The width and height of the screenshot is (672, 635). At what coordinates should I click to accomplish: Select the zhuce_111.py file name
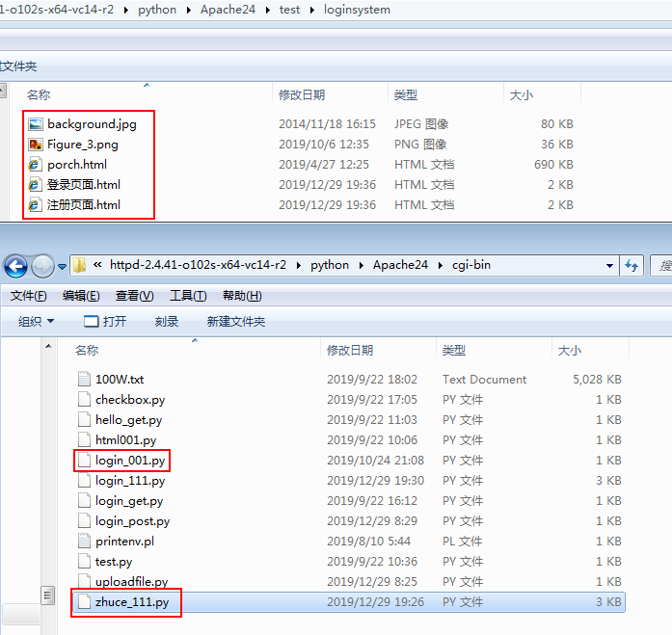(132, 602)
